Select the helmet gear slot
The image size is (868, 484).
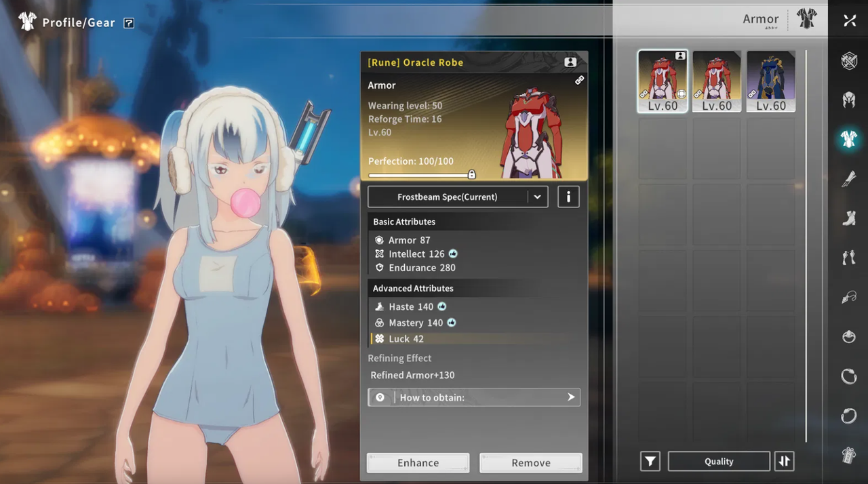(849, 100)
